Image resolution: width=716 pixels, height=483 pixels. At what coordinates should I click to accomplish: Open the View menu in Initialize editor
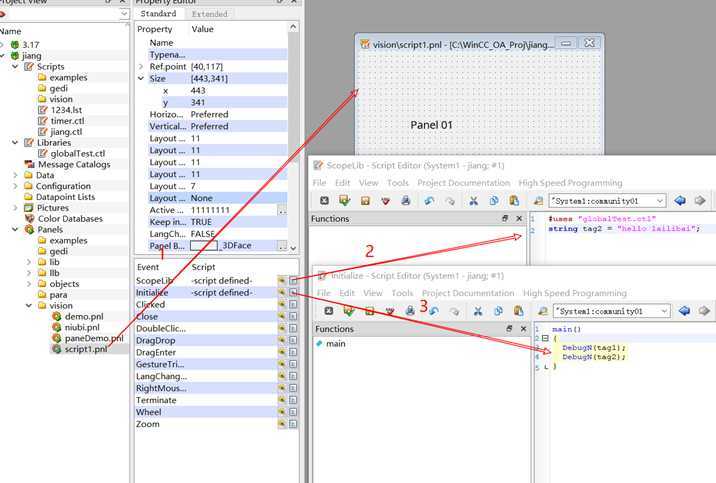point(373,293)
